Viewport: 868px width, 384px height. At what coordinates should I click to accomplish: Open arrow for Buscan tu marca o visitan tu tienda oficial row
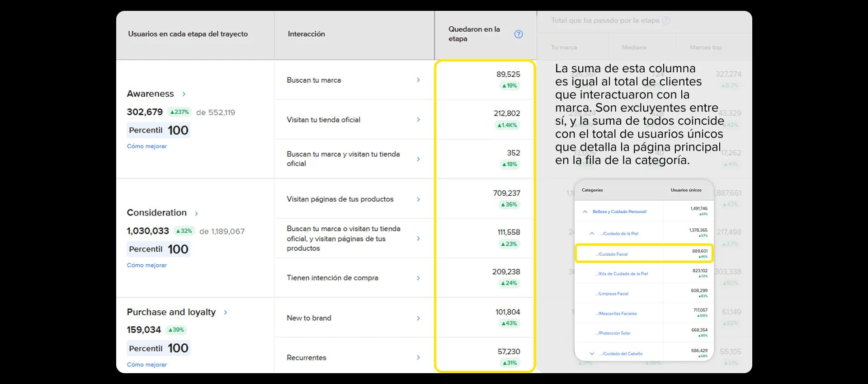point(418,239)
